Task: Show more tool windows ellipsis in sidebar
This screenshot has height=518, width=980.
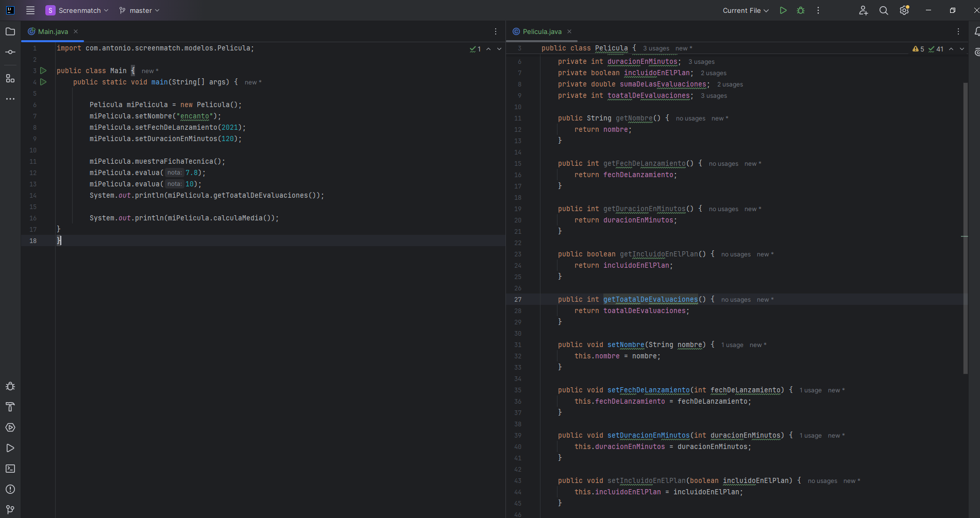Action: (x=10, y=99)
